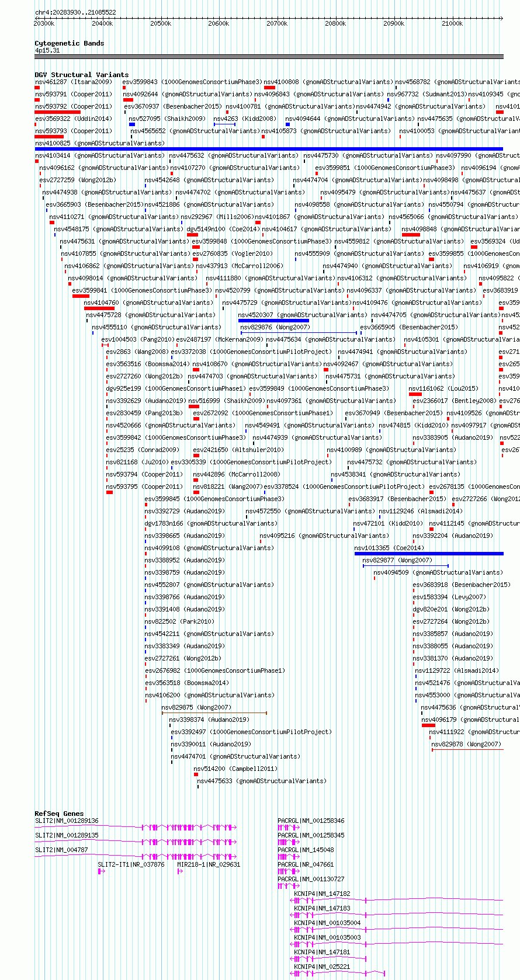The width and height of the screenshot is (520, 980).
Task: Select variant nsv821168 (Ju2010)
Action: coord(137,462)
